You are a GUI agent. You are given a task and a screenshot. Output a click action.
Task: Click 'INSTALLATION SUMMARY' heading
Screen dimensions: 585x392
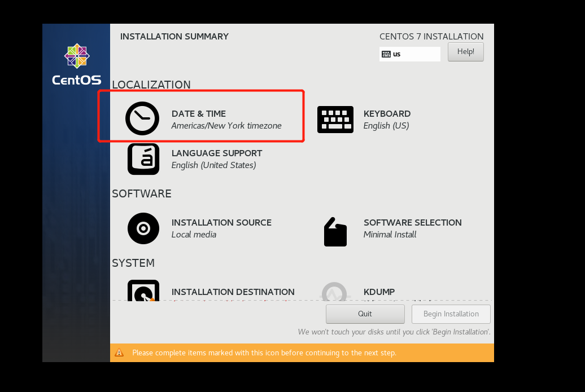pyautogui.click(x=174, y=37)
